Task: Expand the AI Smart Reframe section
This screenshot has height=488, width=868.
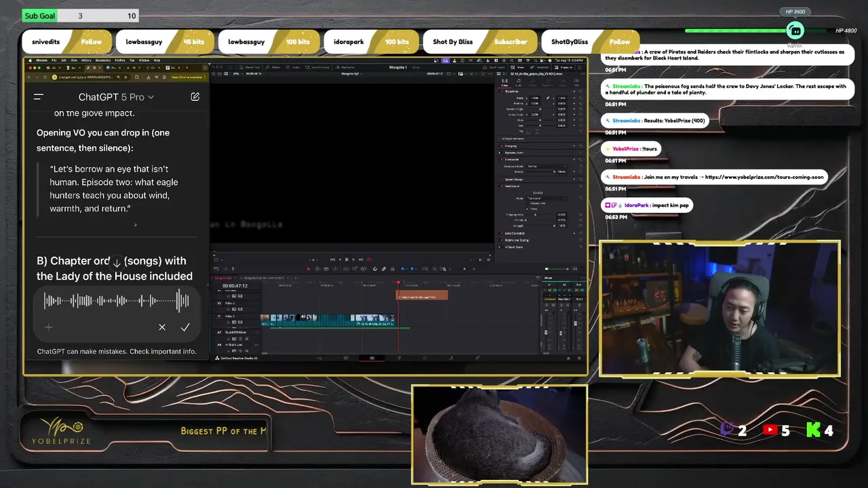Action: (x=514, y=138)
